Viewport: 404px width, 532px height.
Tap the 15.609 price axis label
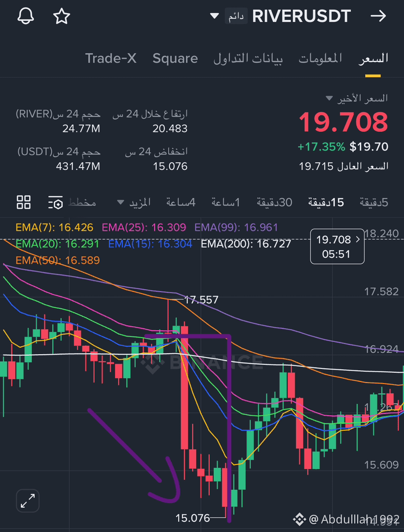tap(381, 465)
